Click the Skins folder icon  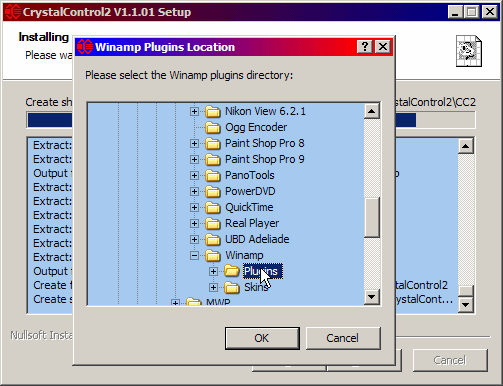[x=232, y=287]
